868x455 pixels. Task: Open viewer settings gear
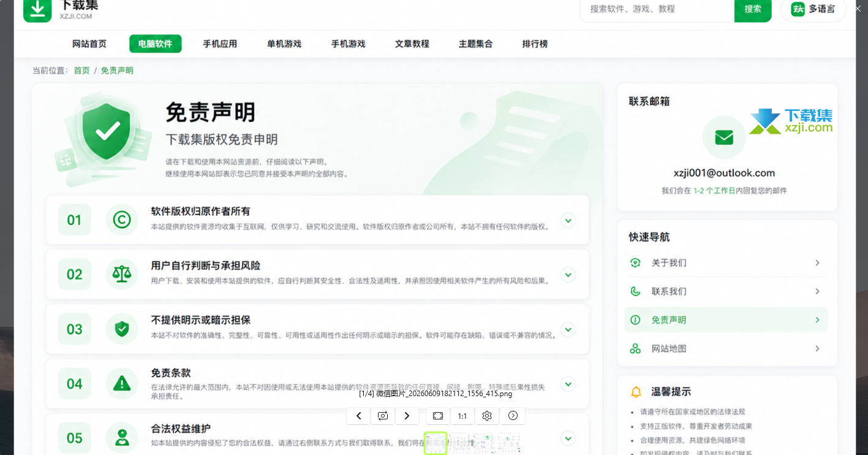tap(487, 416)
